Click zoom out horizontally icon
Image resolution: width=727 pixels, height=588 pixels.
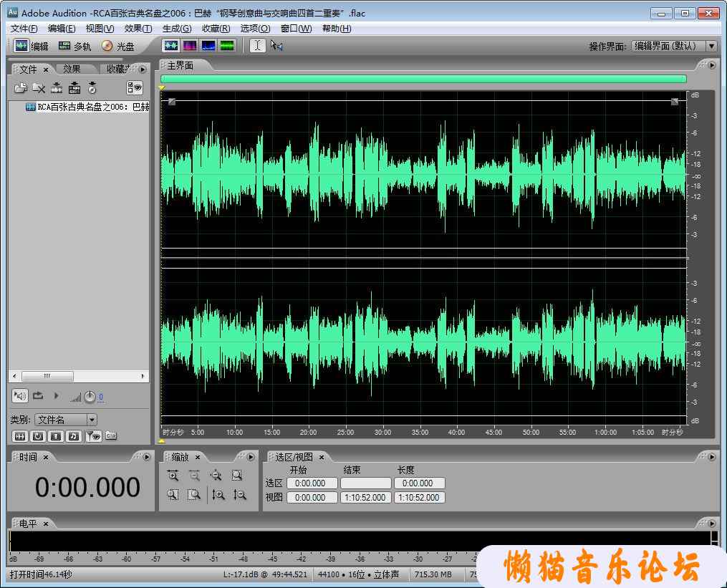194,476
